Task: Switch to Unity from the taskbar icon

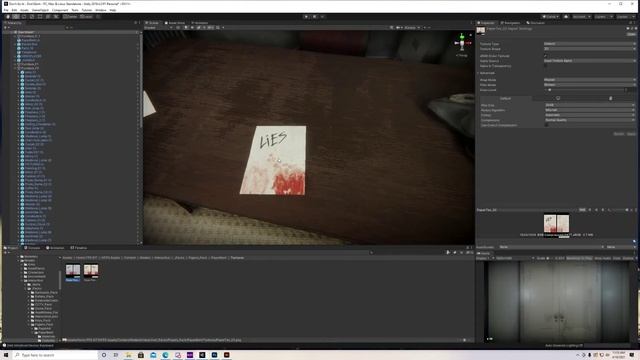Action: [202, 355]
